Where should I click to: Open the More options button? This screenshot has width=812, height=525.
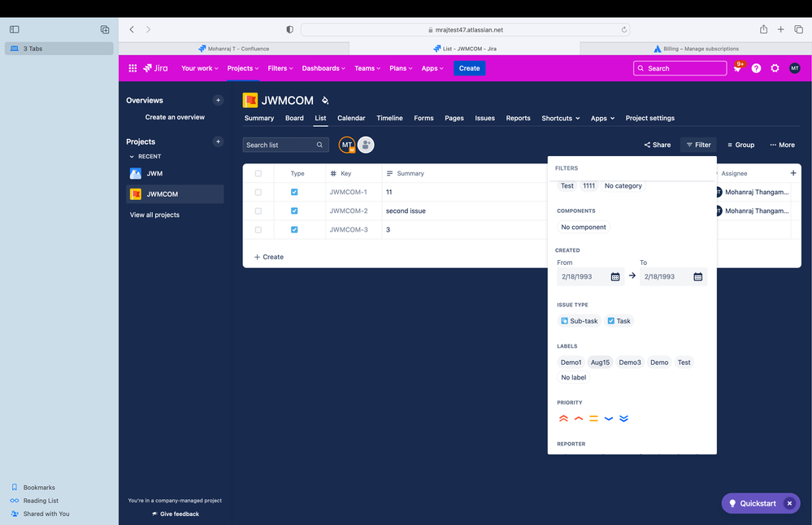click(x=782, y=145)
